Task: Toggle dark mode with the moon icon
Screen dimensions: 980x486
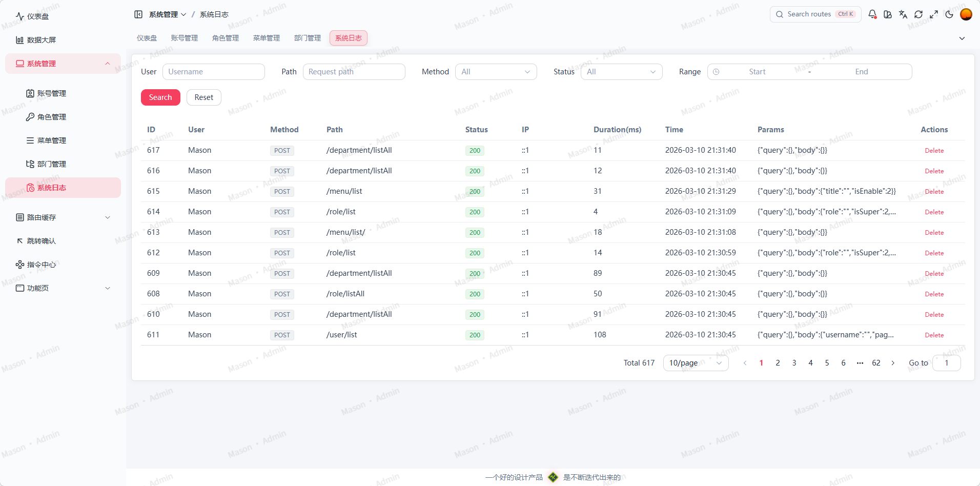Action: coord(950,14)
